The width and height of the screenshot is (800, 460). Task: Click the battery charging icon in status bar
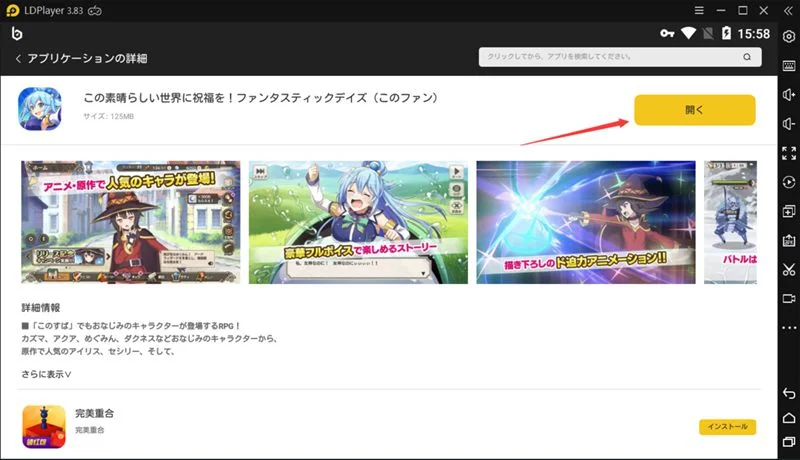[726, 34]
